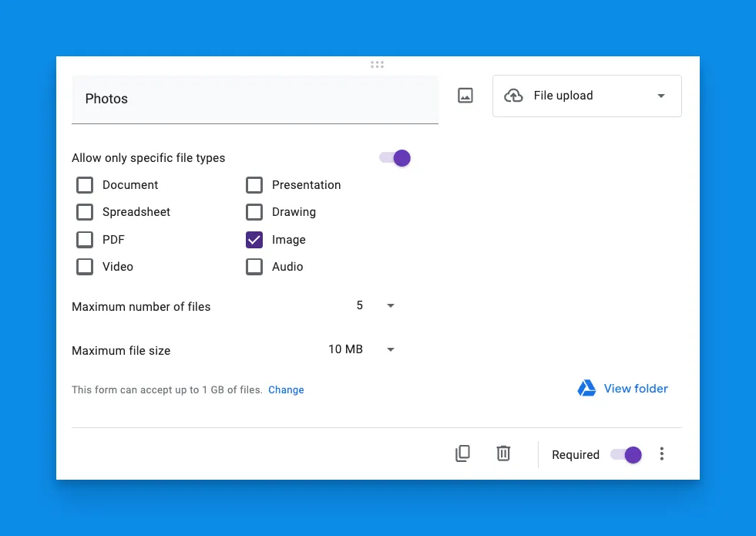Open the Maximum file size dropdown
Image resolution: width=756 pixels, height=536 pixels.
click(x=362, y=350)
